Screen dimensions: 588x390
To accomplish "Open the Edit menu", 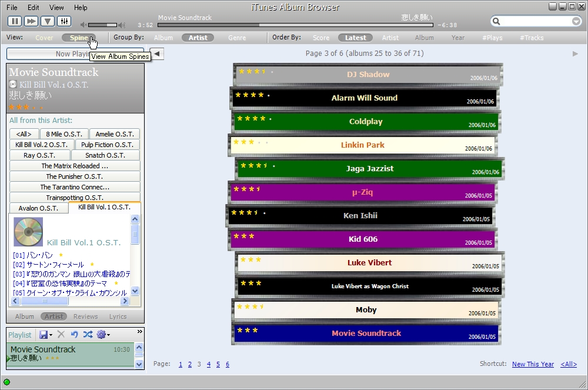I will 34,8.
